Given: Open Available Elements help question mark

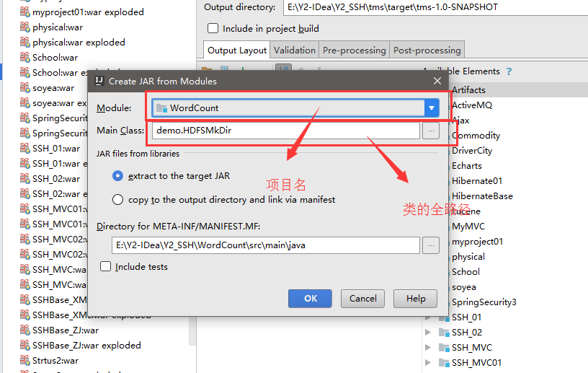Looking at the screenshot, I should (x=509, y=71).
